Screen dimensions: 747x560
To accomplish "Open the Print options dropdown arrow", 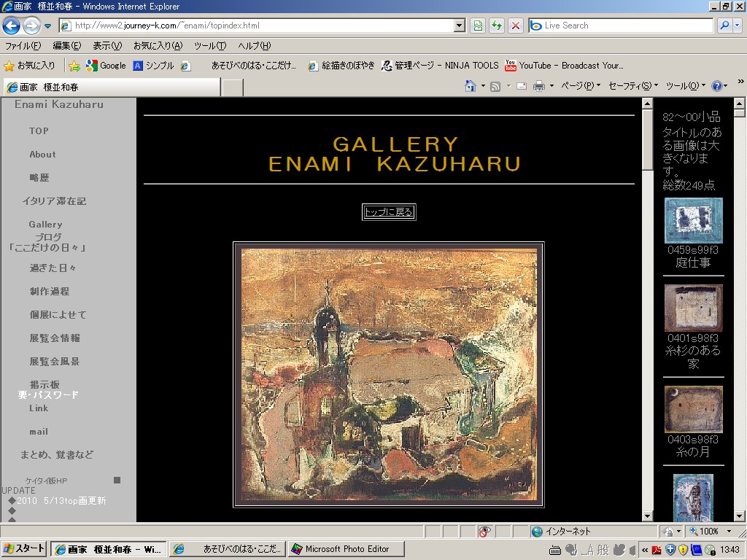I will (551, 86).
